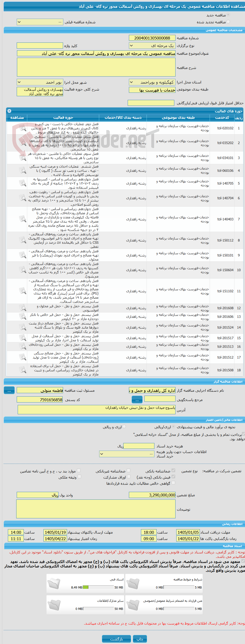Select ارزی/ریالی radio option
This screenshot has width=245, height=644.
pos(174,427)
